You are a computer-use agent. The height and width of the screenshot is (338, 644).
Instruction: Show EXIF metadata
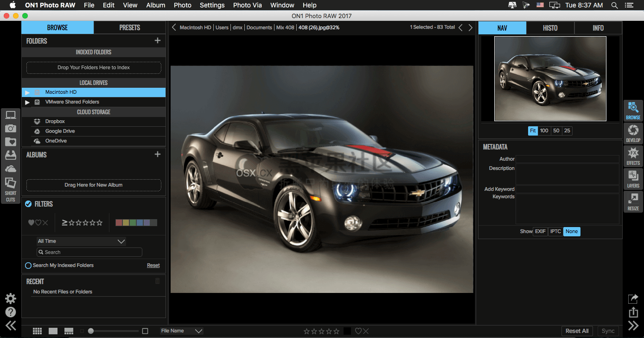click(540, 231)
